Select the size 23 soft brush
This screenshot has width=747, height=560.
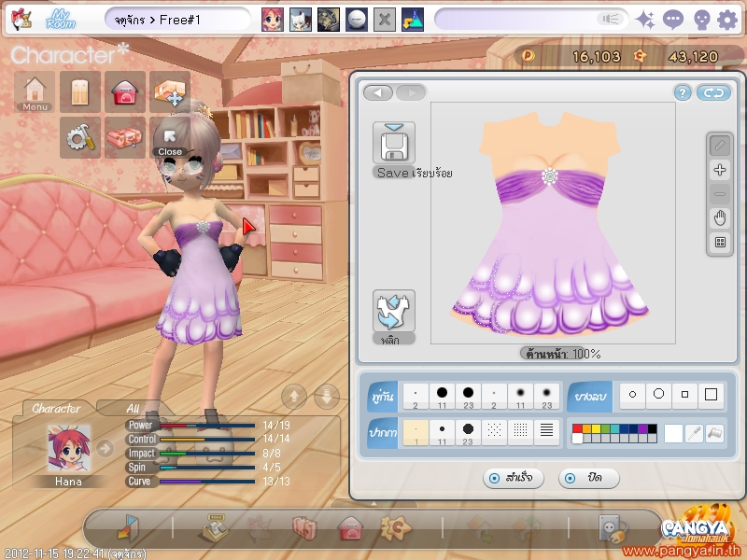(546, 396)
